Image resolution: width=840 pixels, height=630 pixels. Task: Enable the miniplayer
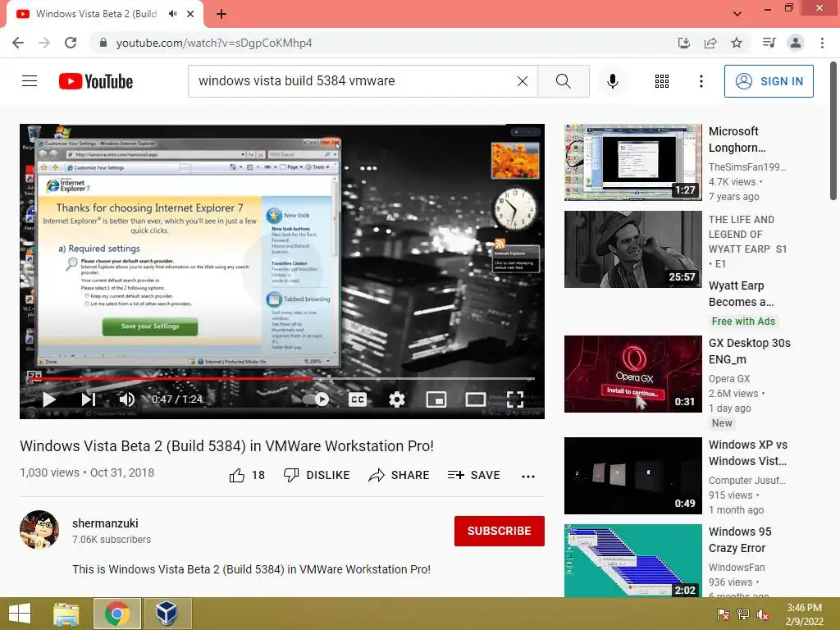(436, 399)
